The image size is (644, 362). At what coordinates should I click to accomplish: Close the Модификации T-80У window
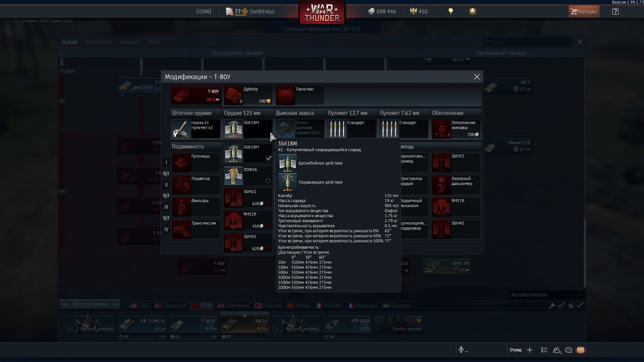tap(477, 77)
